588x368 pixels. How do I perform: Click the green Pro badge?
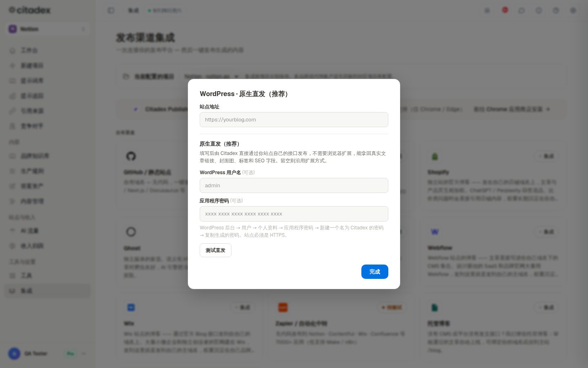point(70,353)
